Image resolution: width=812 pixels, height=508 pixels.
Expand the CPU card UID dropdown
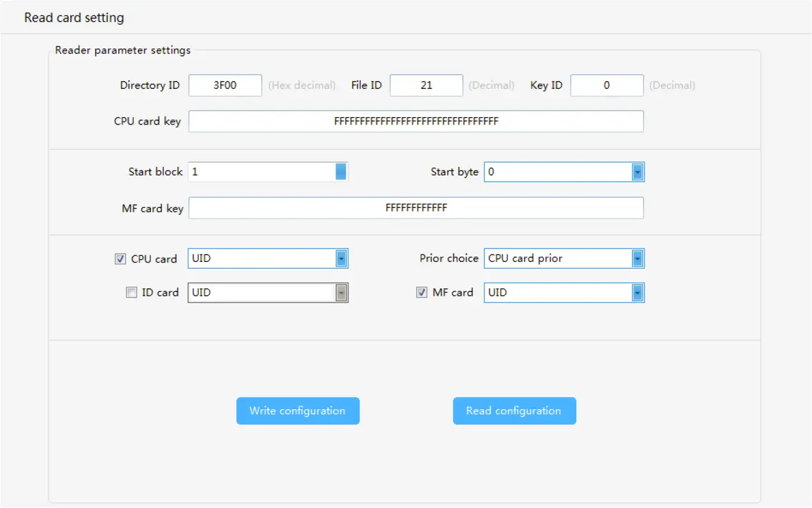click(x=341, y=258)
